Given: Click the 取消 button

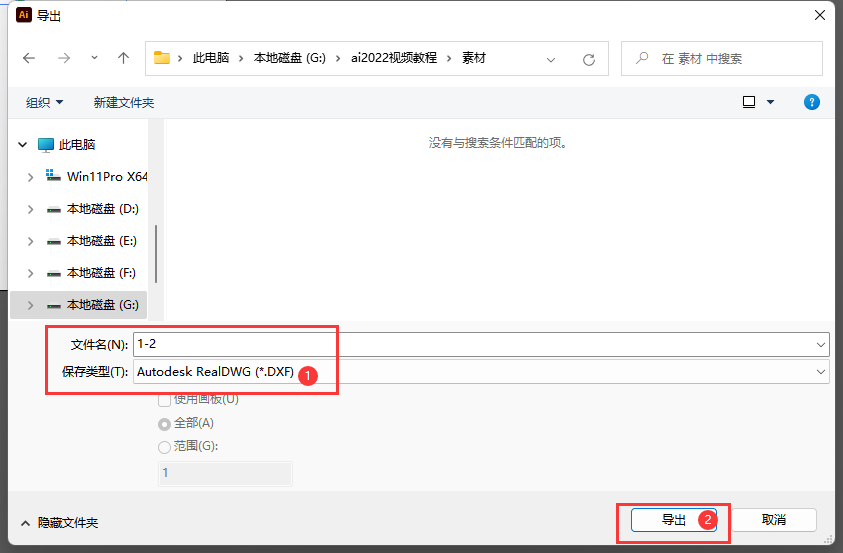Looking at the screenshot, I should [774, 520].
